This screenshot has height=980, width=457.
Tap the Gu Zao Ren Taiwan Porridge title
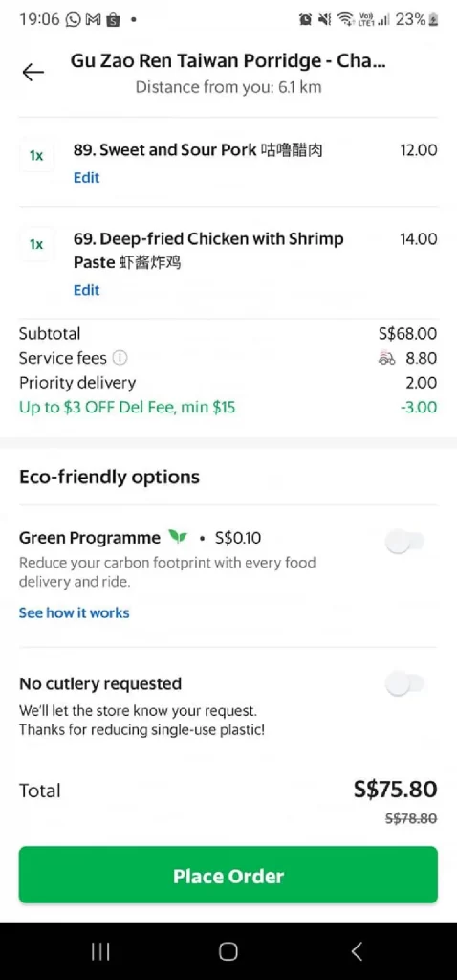[x=228, y=61]
